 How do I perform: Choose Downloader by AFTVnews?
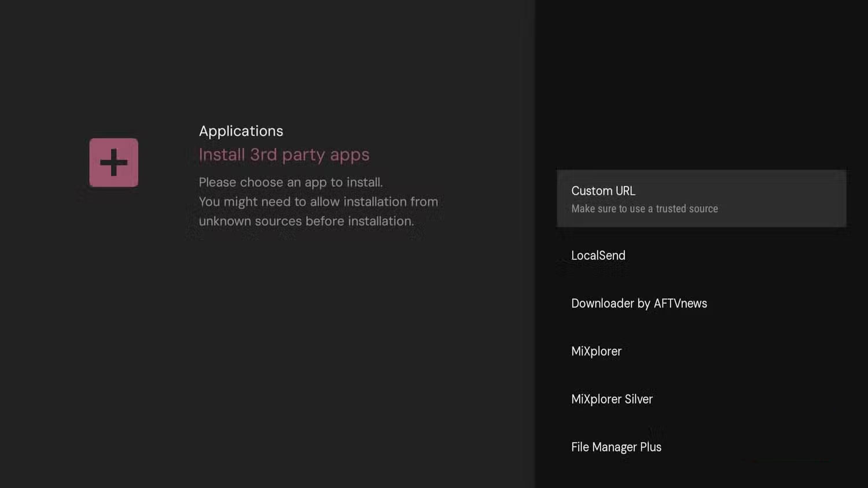click(639, 303)
